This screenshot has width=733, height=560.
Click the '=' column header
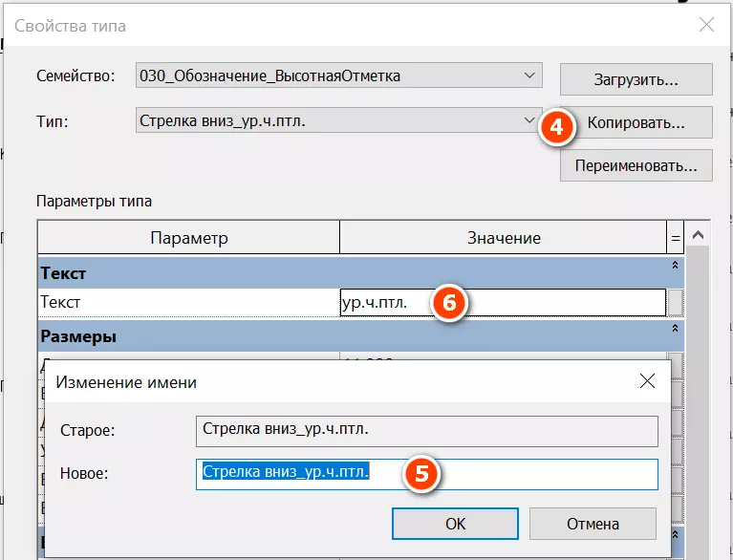point(676,237)
